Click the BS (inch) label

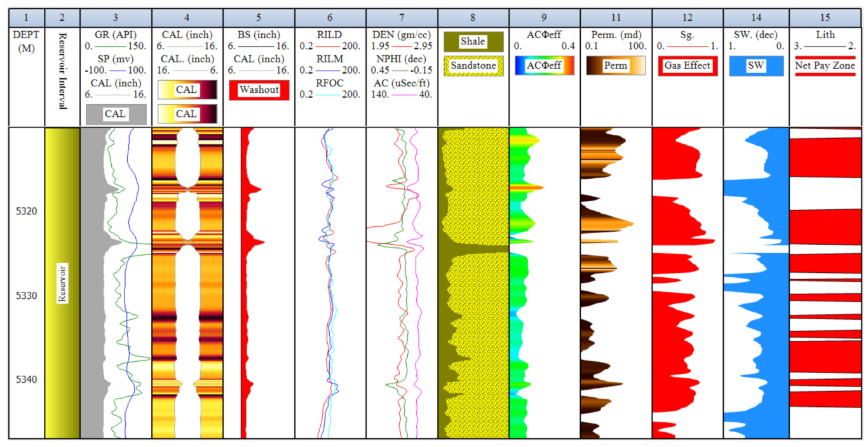pos(259,35)
